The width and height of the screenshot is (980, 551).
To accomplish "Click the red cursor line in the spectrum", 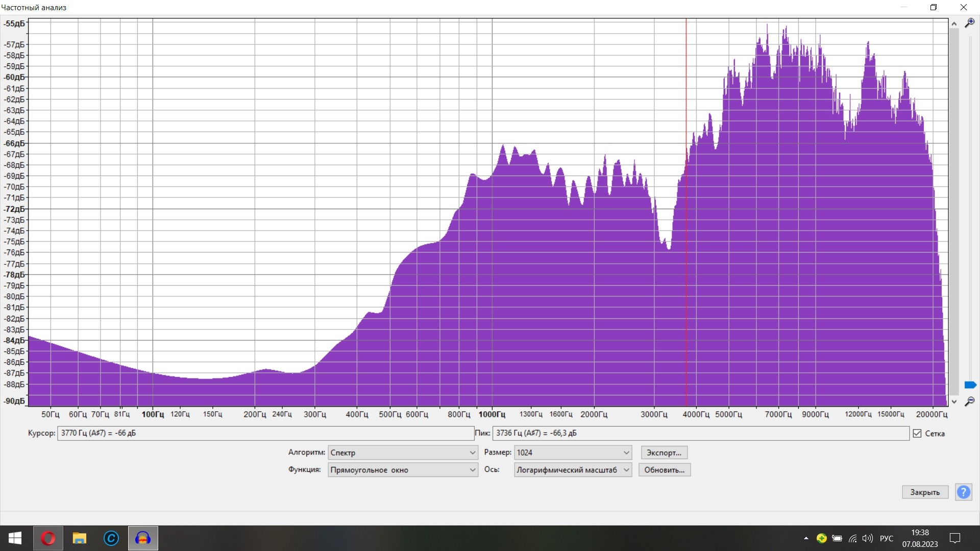I will point(686,212).
